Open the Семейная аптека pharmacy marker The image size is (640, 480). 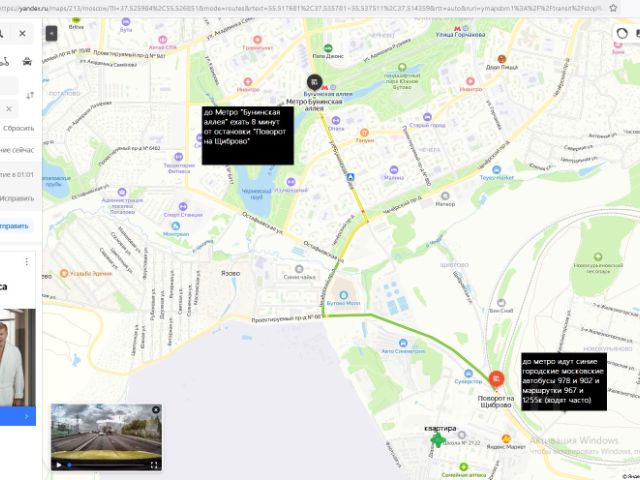pos(463,467)
